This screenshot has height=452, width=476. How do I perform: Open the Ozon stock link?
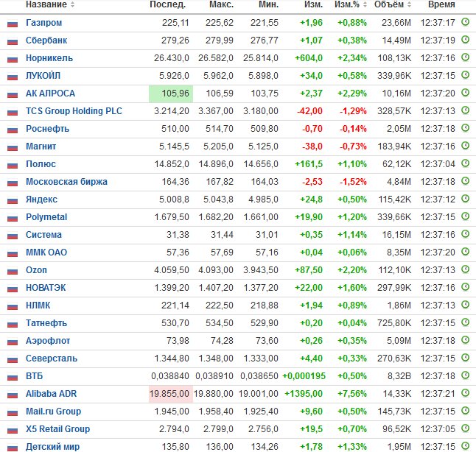(x=36, y=270)
